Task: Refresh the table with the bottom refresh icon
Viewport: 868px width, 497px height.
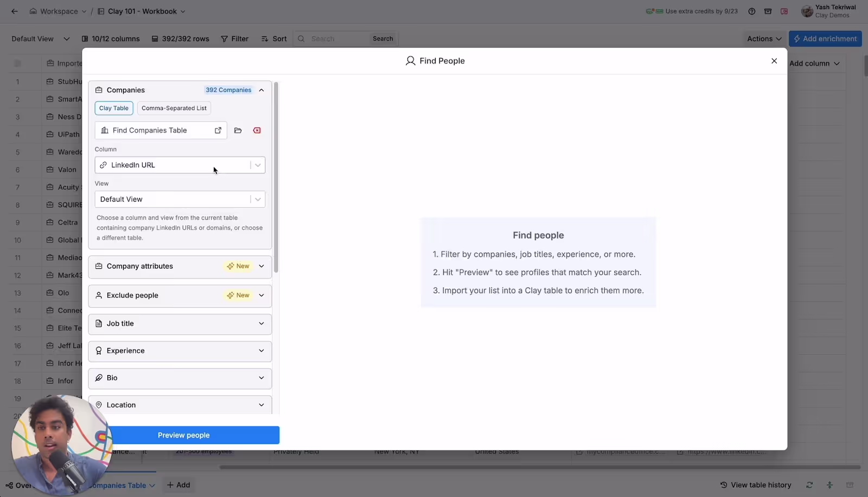Action: (809, 485)
